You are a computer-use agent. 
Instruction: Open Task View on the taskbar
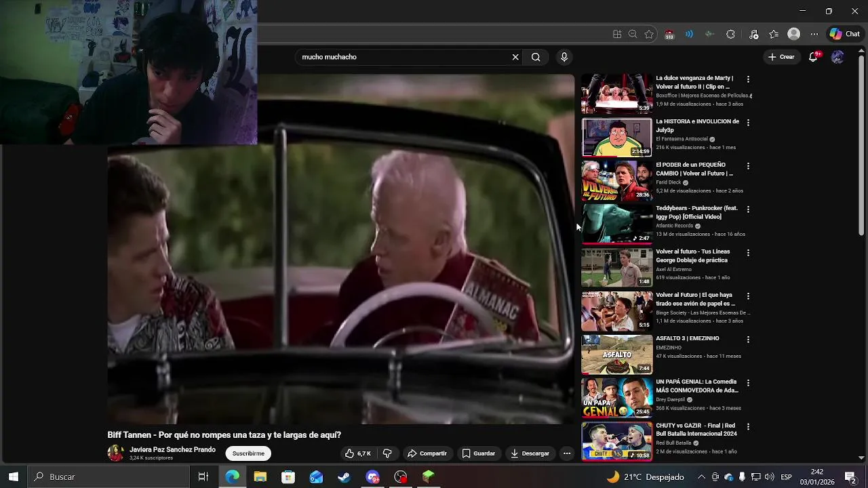click(203, 476)
